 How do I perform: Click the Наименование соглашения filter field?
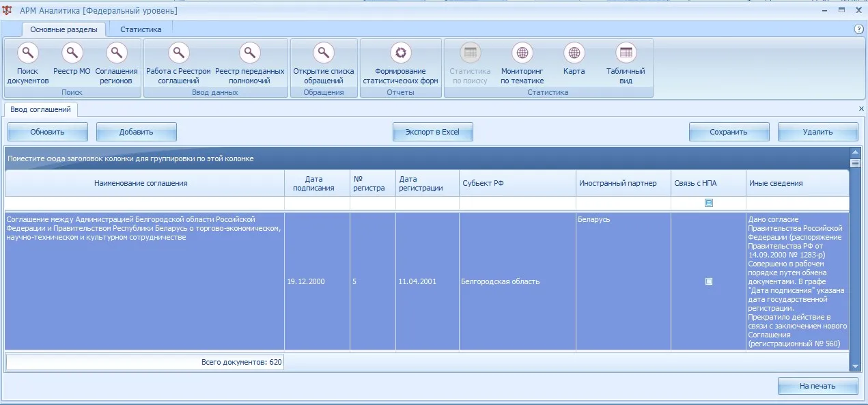pos(145,203)
